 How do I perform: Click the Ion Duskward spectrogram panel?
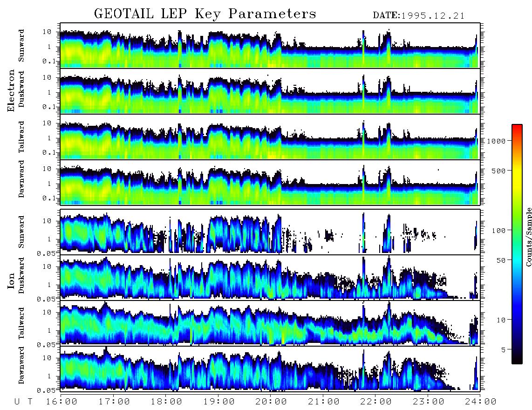pos(270,277)
